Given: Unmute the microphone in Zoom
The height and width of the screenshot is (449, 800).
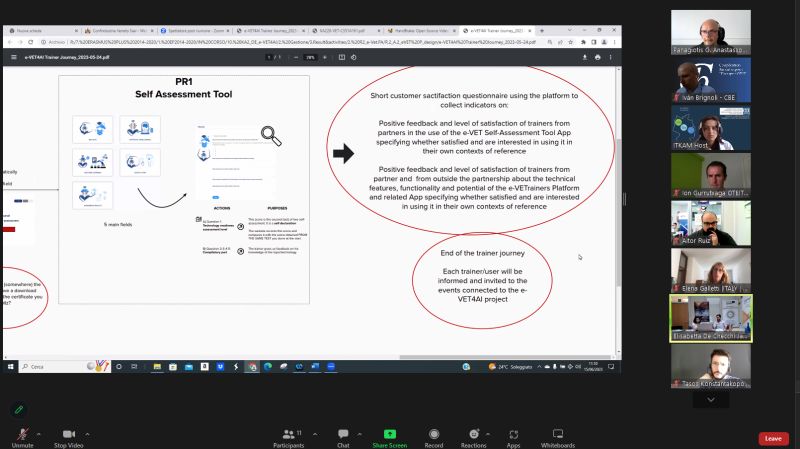Looking at the screenshot, I should pyautogui.click(x=22, y=435).
